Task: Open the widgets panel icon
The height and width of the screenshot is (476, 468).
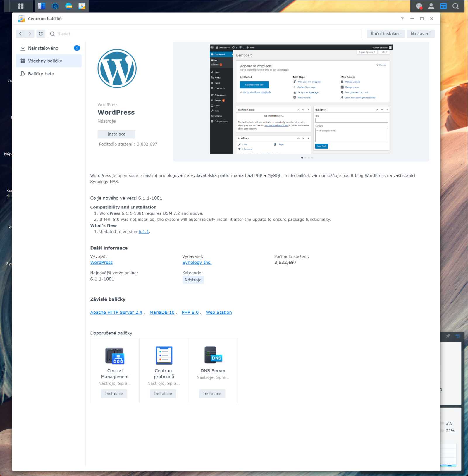Action: click(443, 6)
